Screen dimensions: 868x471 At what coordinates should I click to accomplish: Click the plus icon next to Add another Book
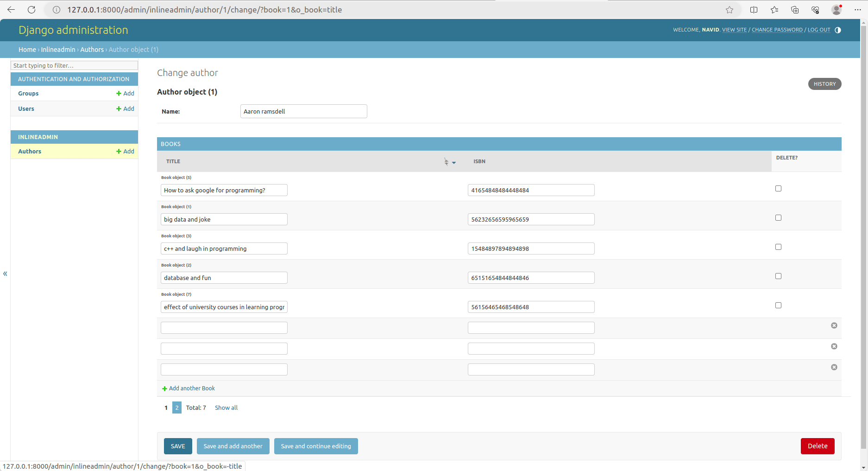164,388
